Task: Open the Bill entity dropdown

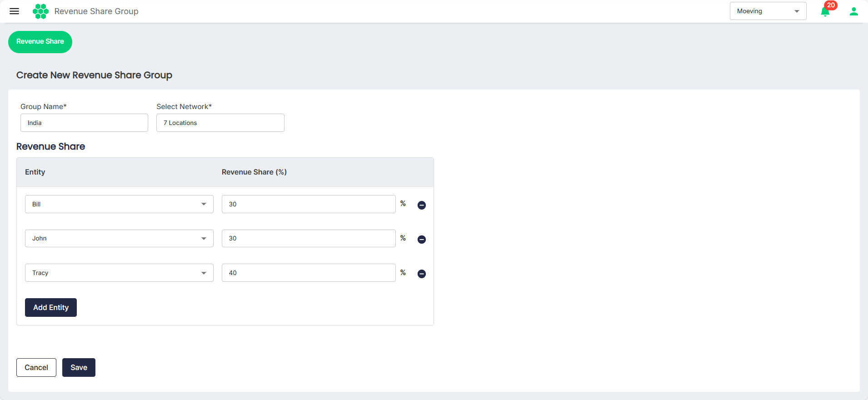Action: 119,204
